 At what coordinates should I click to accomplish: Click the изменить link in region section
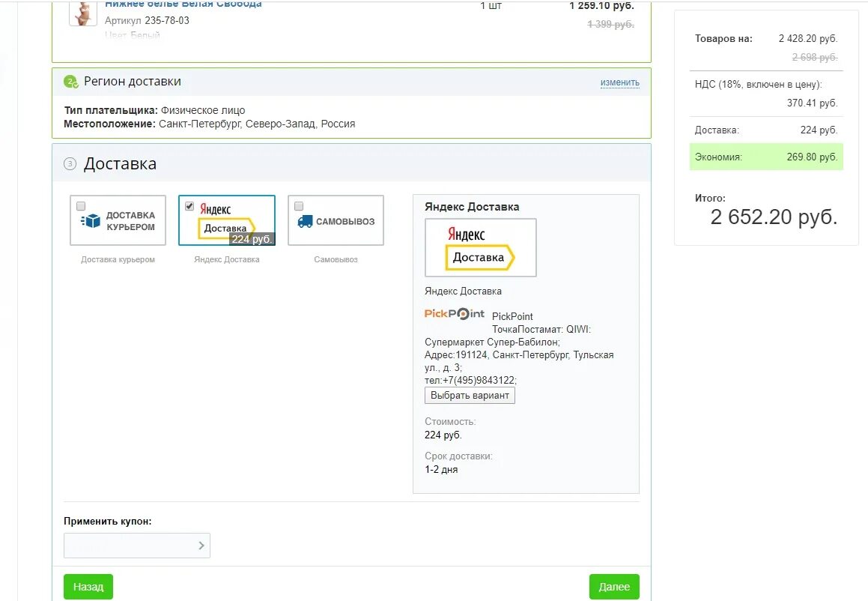pos(620,82)
